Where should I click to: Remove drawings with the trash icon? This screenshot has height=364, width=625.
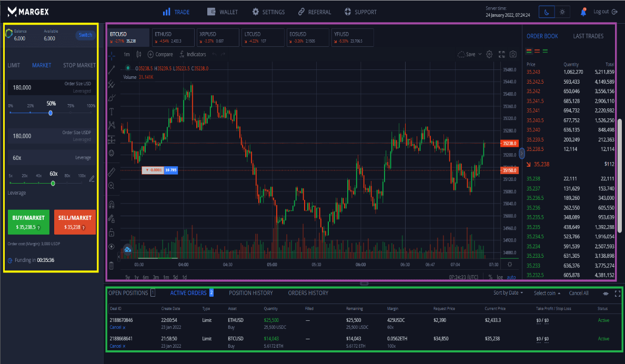click(x=112, y=265)
